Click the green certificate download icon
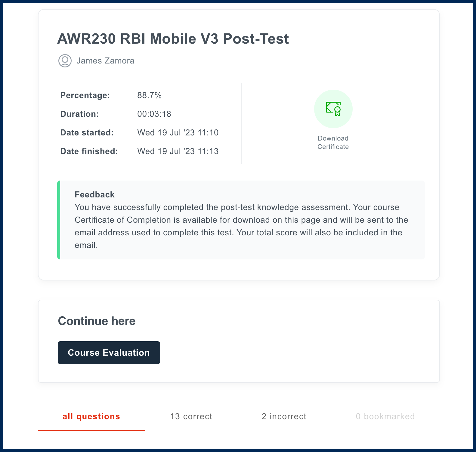 click(333, 109)
